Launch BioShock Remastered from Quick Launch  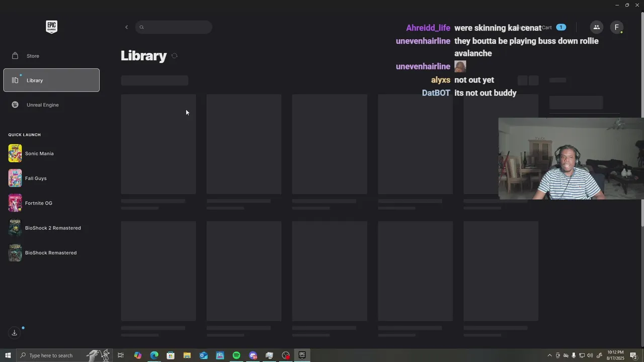click(x=51, y=253)
